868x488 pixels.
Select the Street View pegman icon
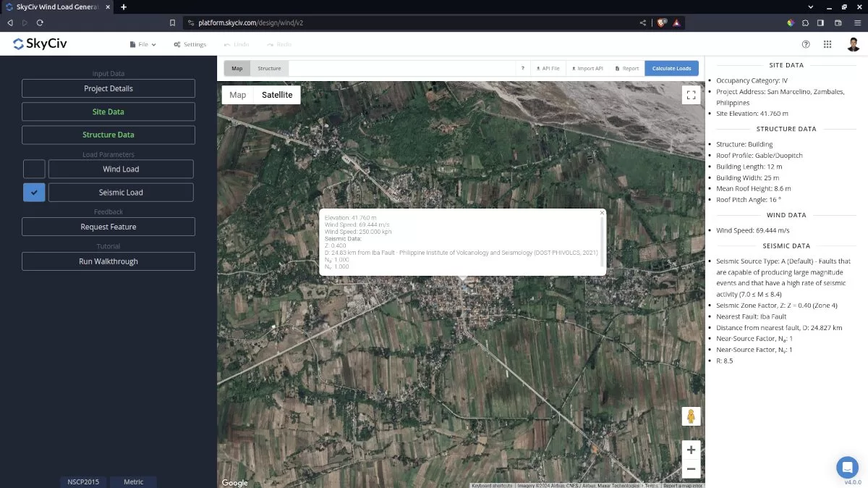tap(691, 416)
